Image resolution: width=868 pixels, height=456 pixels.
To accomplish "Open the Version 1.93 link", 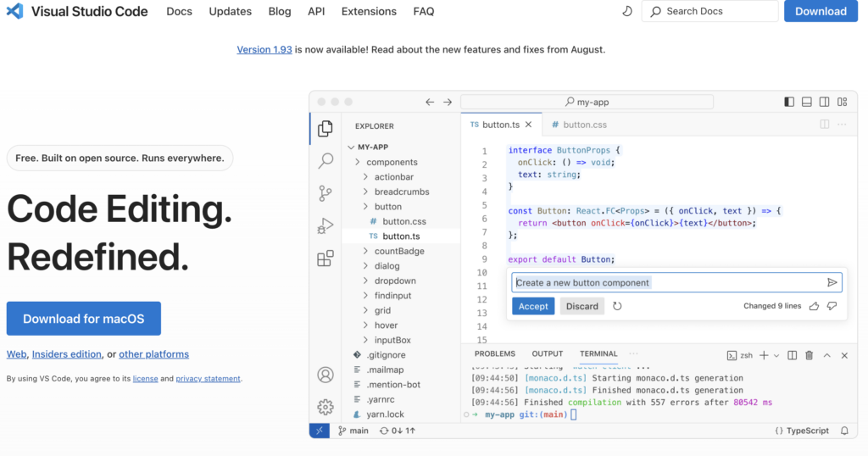I will point(264,50).
